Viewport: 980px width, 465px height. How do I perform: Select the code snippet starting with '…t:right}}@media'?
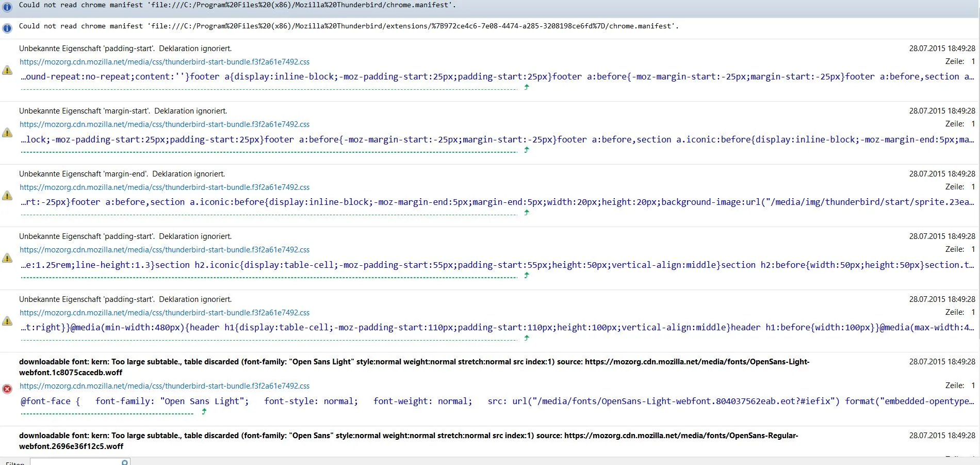497,327
